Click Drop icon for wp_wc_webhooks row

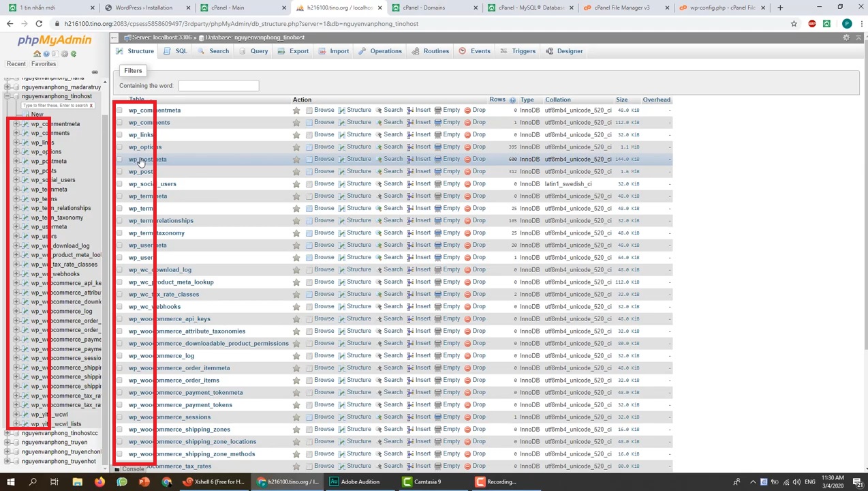click(467, 307)
